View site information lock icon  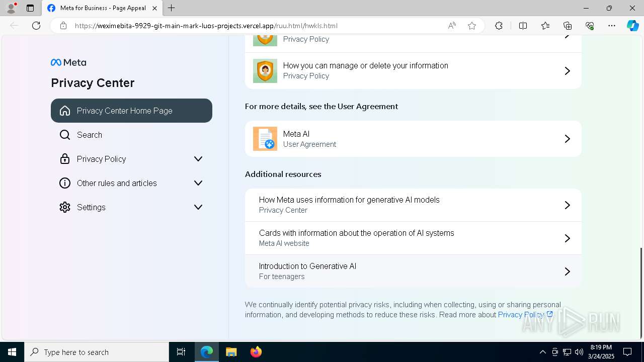tap(63, 26)
